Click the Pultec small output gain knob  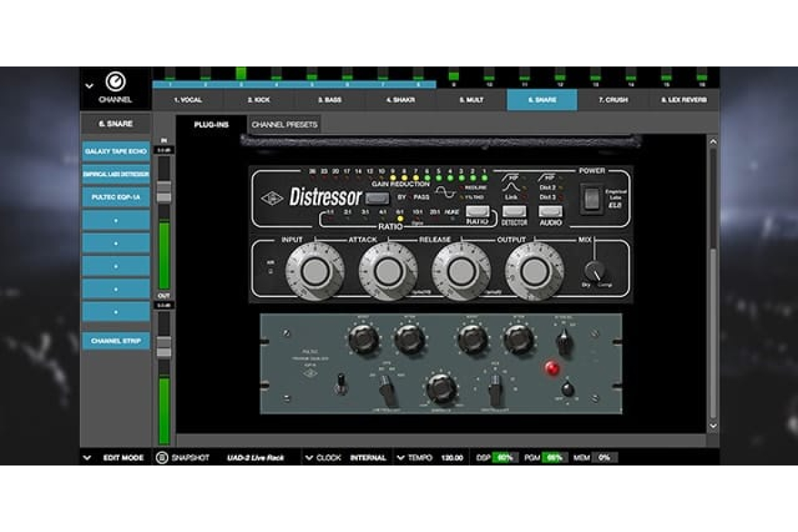pyautogui.click(x=567, y=389)
